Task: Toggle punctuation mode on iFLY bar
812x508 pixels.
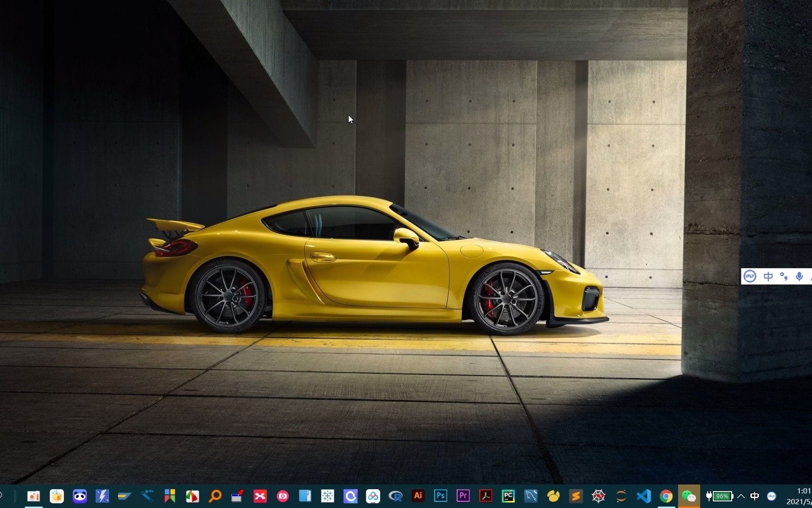Action: (x=783, y=276)
